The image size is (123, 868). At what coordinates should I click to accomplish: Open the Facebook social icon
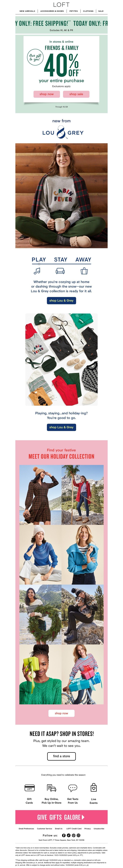(x=64, y=835)
